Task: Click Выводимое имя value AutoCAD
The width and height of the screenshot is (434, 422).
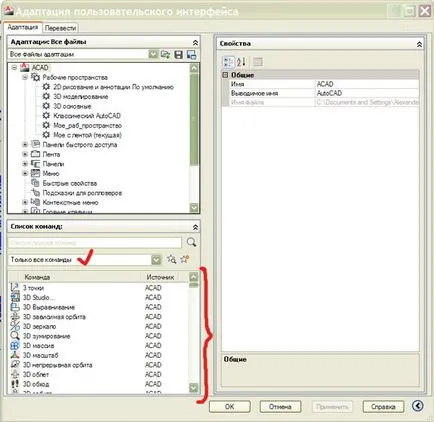Action: pos(367,93)
